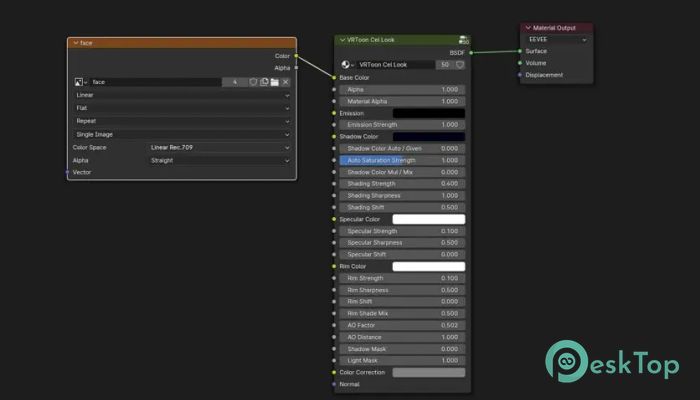Click the Shadow Color input socket
The image size is (700, 400).
[x=334, y=137]
